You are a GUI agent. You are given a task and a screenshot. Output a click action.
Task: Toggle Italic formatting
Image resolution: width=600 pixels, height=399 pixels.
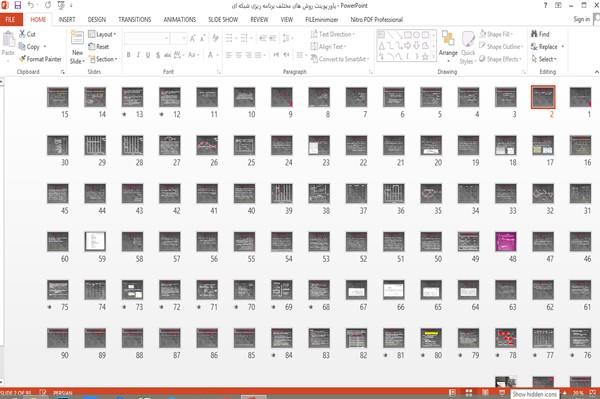click(138, 55)
